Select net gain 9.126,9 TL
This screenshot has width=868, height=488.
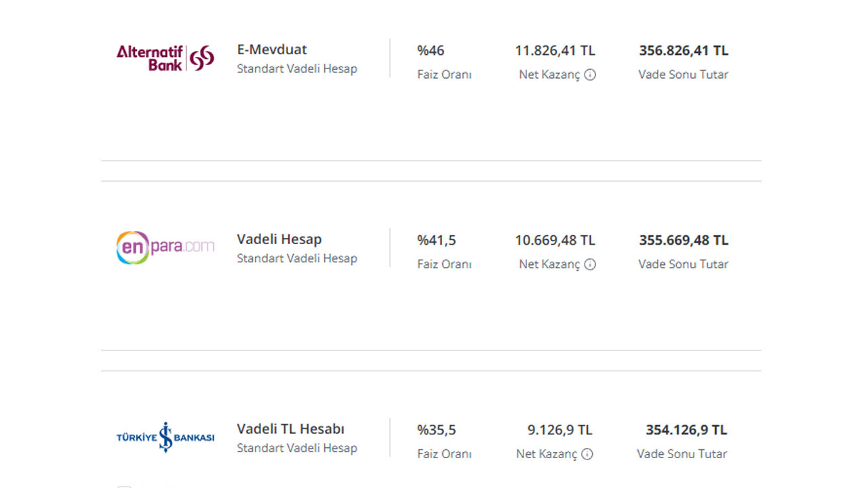(560, 430)
